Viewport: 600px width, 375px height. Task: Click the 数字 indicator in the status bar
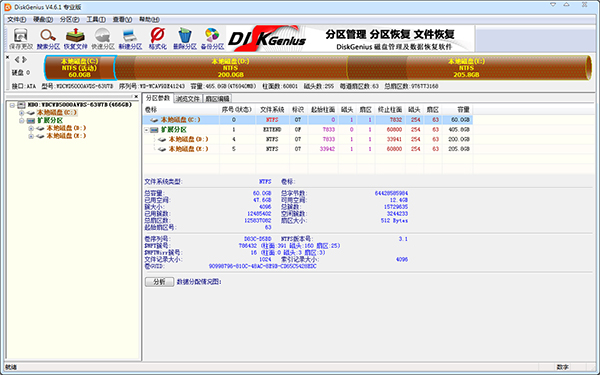[x=563, y=367]
